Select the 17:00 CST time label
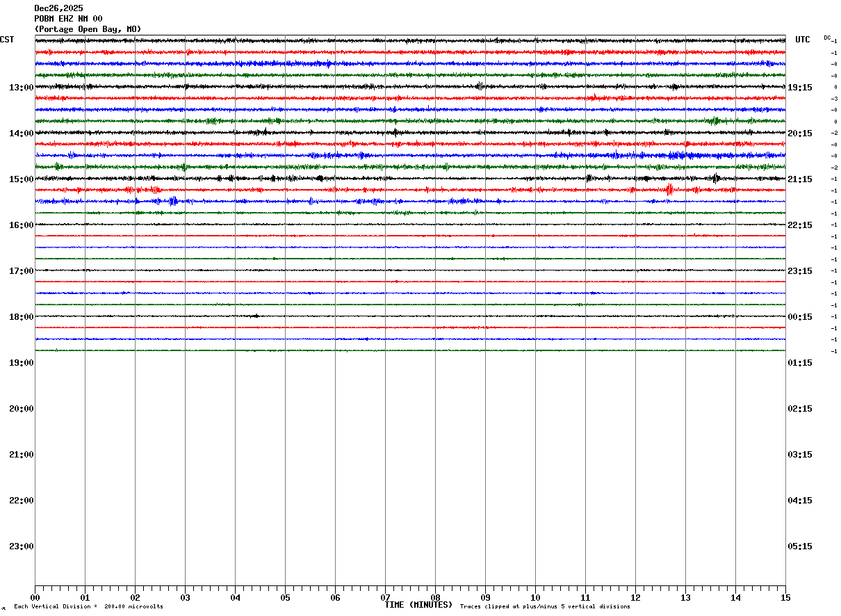 [x=22, y=271]
